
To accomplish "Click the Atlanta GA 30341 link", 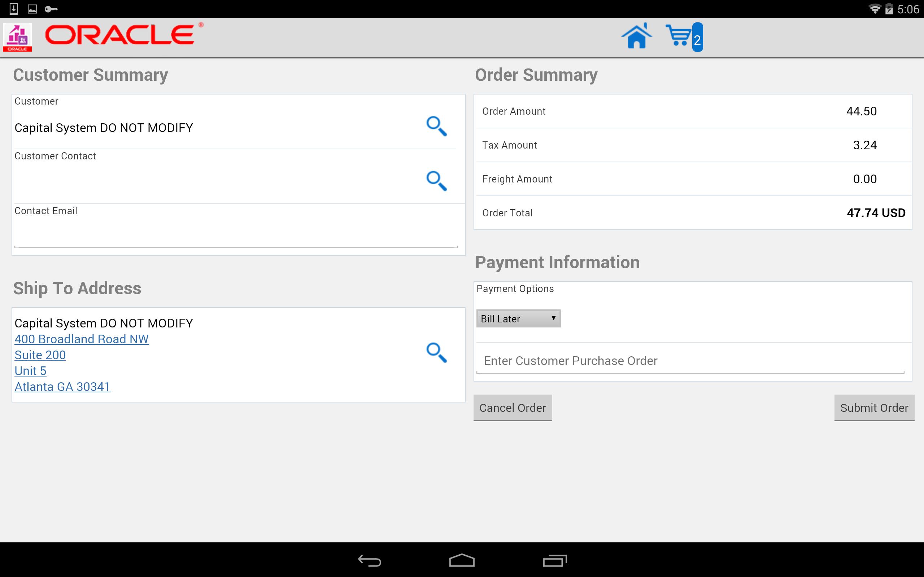I will [x=62, y=386].
